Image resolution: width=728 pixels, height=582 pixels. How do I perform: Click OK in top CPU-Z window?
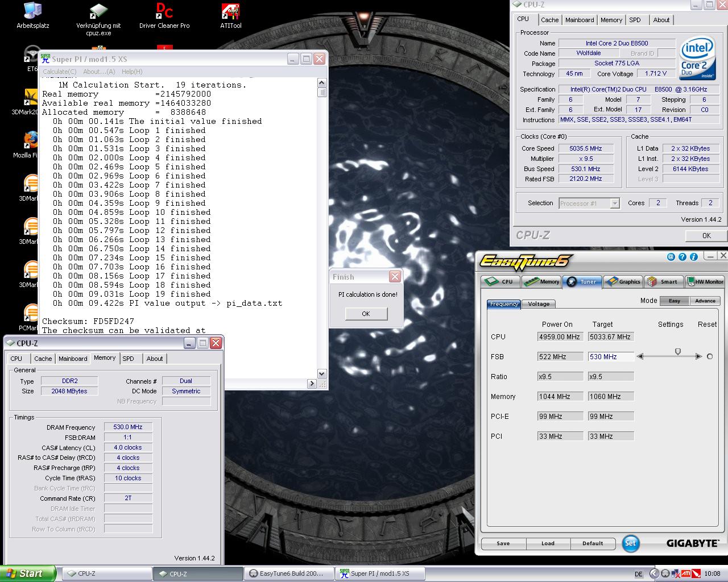click(706, 235)
